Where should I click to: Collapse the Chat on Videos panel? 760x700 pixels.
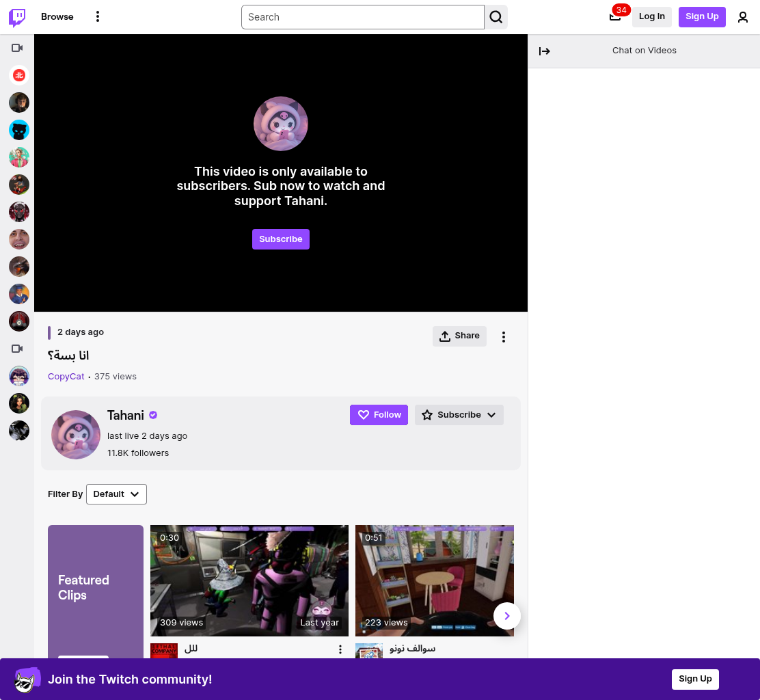(544, 51)
